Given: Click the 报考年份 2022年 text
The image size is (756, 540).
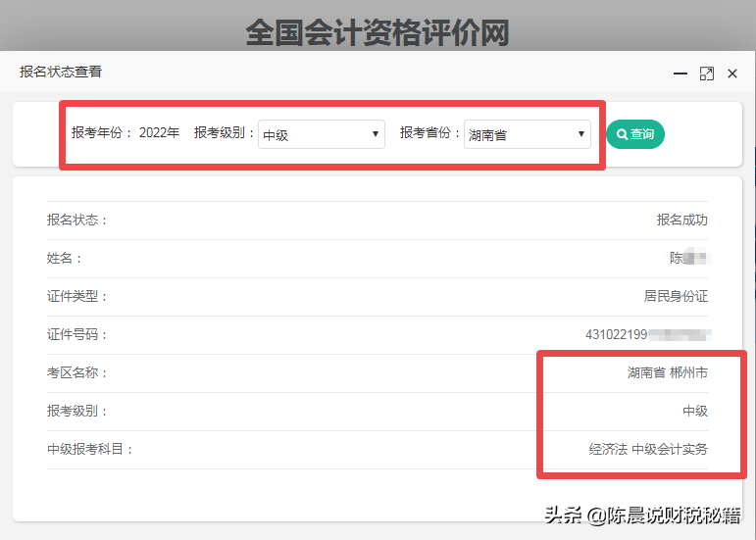Looking at the screenshot, I should (x=126, y=132).
